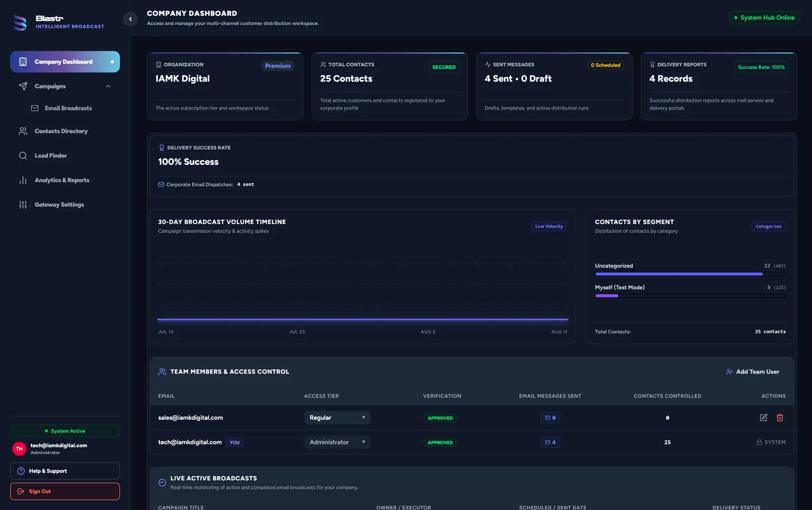Click the Delivery Success Rate ribbon icon
Screen dimensions: 812x510
tap(161, 148)
